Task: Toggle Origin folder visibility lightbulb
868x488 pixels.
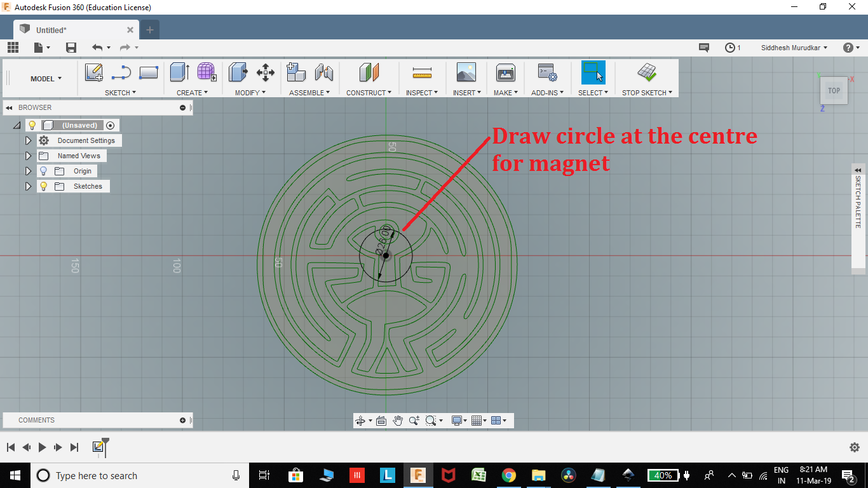Action: pyautogui.click(x=43, y=171)
